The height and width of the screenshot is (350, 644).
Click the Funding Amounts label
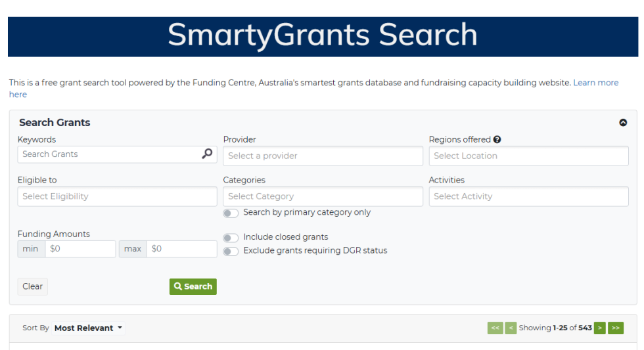[x=54, y=234]
